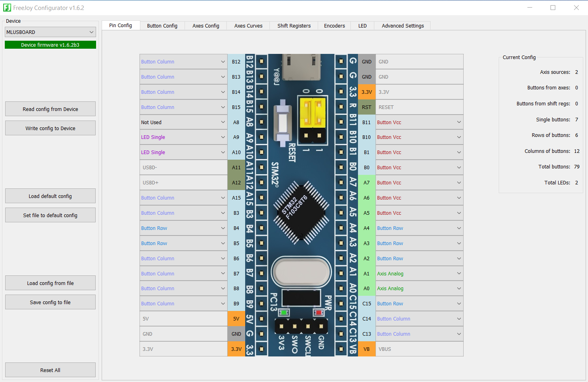
Task: Click the green firmware version indicator
Action: tap(50, 44)
